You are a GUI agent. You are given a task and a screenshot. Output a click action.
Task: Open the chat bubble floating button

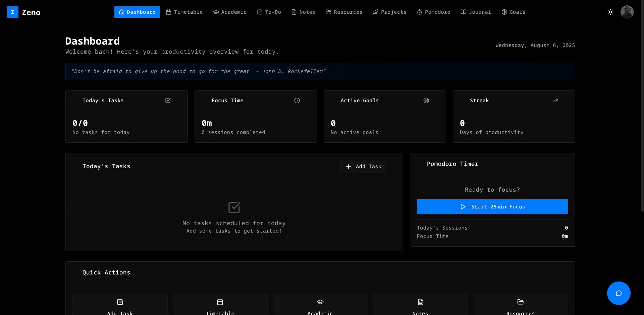619,293
